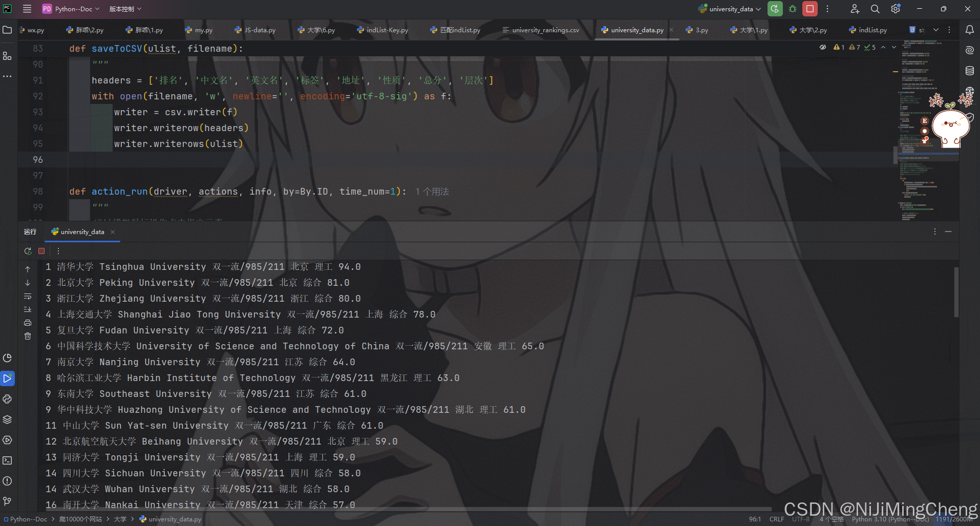
Task: Open the university_data run configuration dropdown
Action: pos(730,9)
